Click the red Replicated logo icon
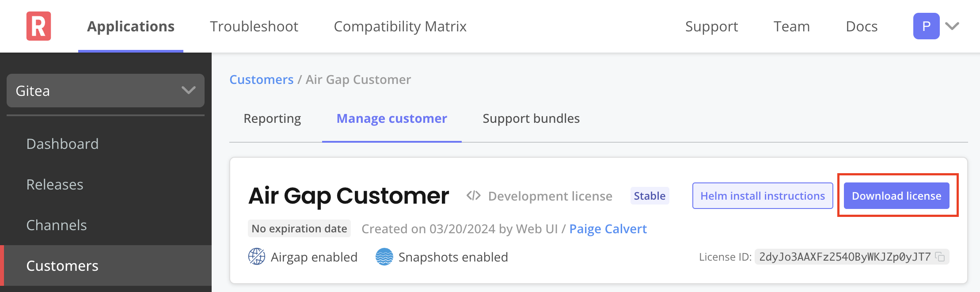This screenshot has height=292, width=980. pos(38,26)
